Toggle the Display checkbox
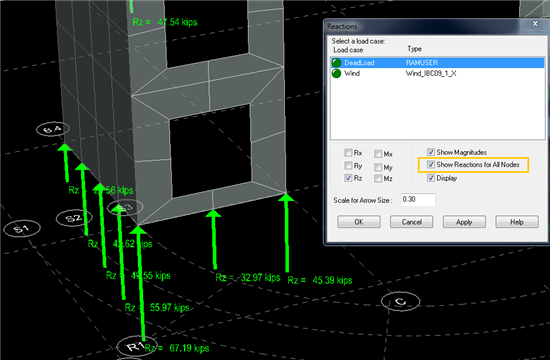 click(x=431, y=178)
